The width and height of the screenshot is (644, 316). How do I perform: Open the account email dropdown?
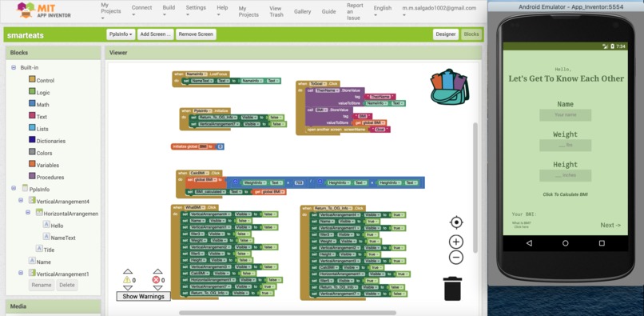[x=439, y=11]
